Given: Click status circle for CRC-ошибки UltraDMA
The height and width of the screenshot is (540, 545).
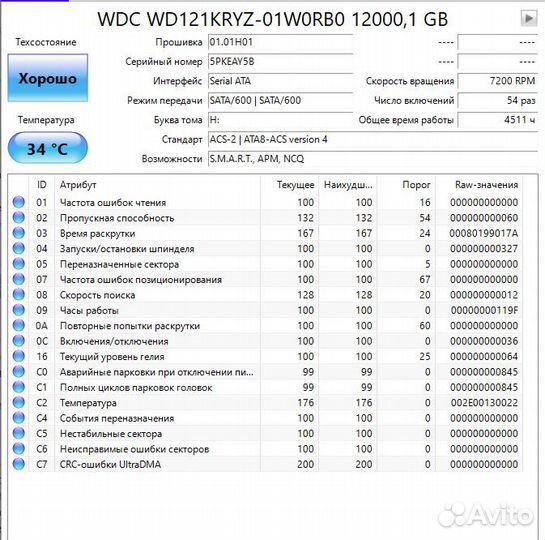Looking at the screenshot, I should 19,464.
